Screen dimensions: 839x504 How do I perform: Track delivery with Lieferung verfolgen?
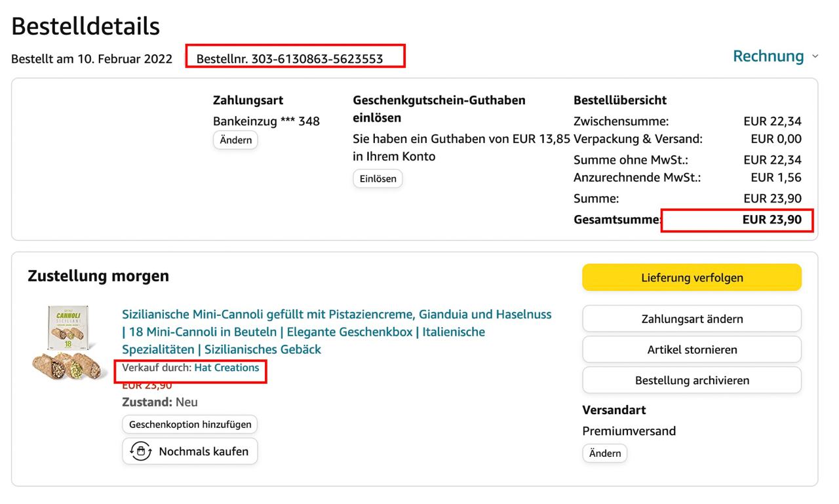click(692, 277)
